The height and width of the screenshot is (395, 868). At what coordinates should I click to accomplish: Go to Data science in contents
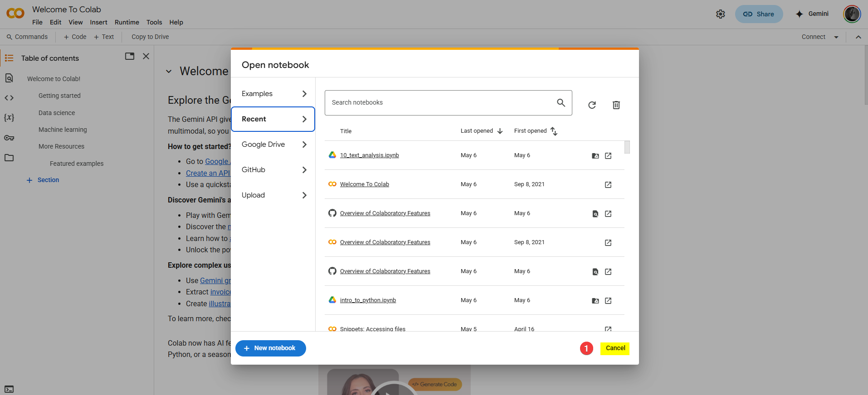click(57, 113)
